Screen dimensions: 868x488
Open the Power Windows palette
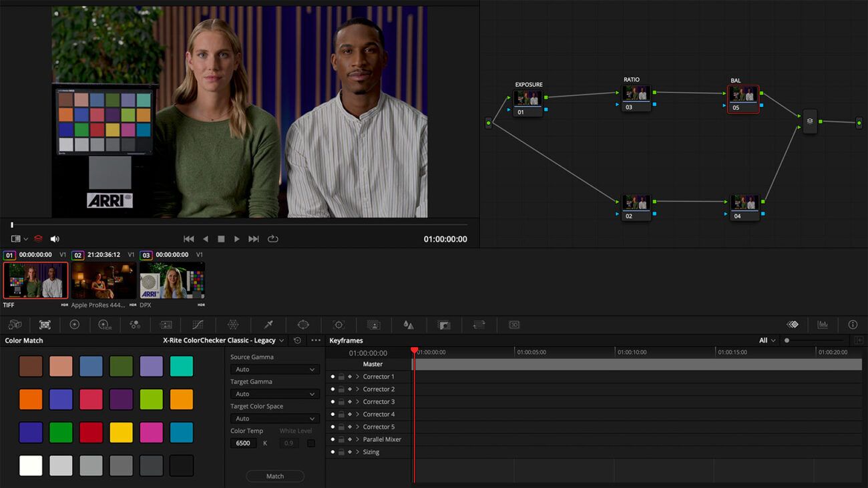point(303,324)
